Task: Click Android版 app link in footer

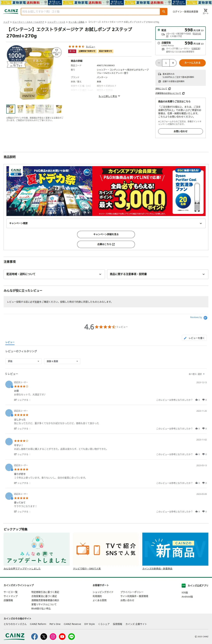Action: tap(187, 596)
